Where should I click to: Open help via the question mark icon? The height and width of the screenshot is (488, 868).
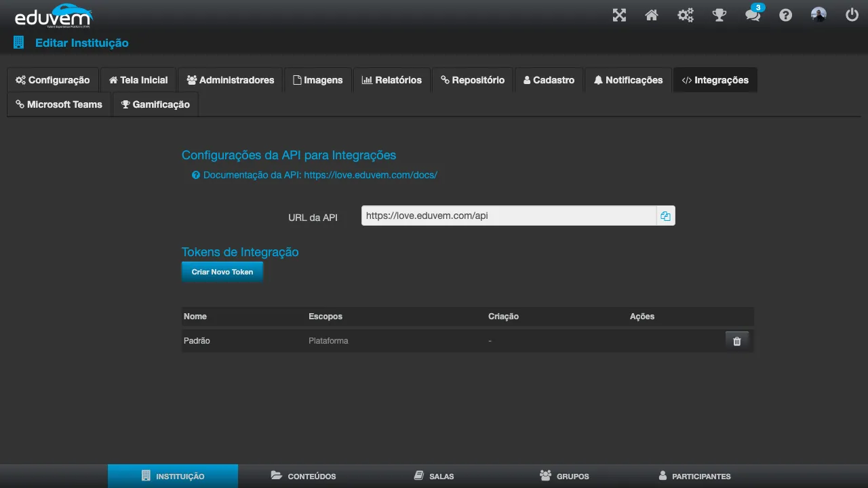pyautogui.click(x=785, y=15)
